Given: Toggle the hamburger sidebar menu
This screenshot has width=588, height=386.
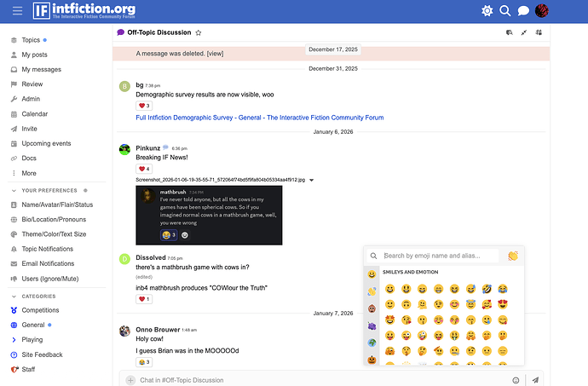Looking at the screenshot, I should coord(17,11).
